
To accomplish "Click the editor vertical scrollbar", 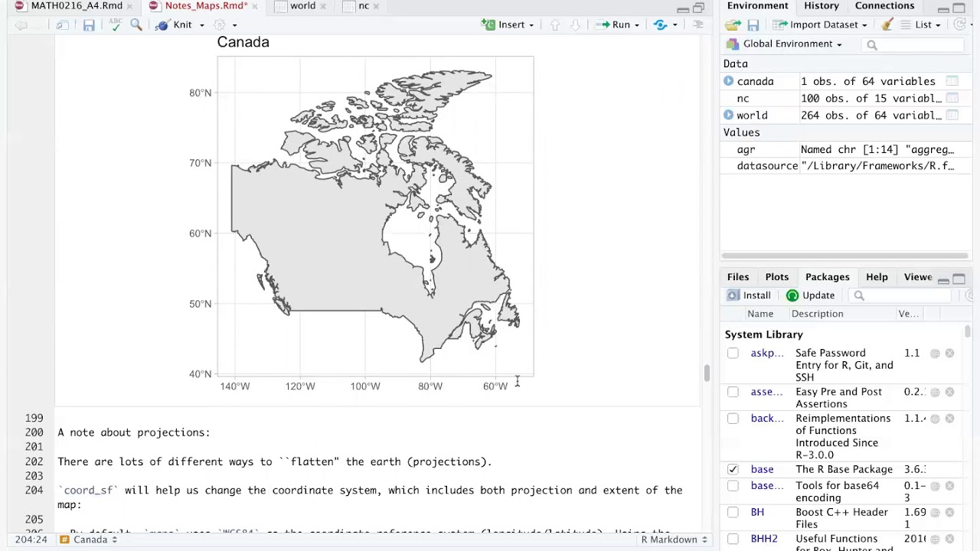I will 706,373.
